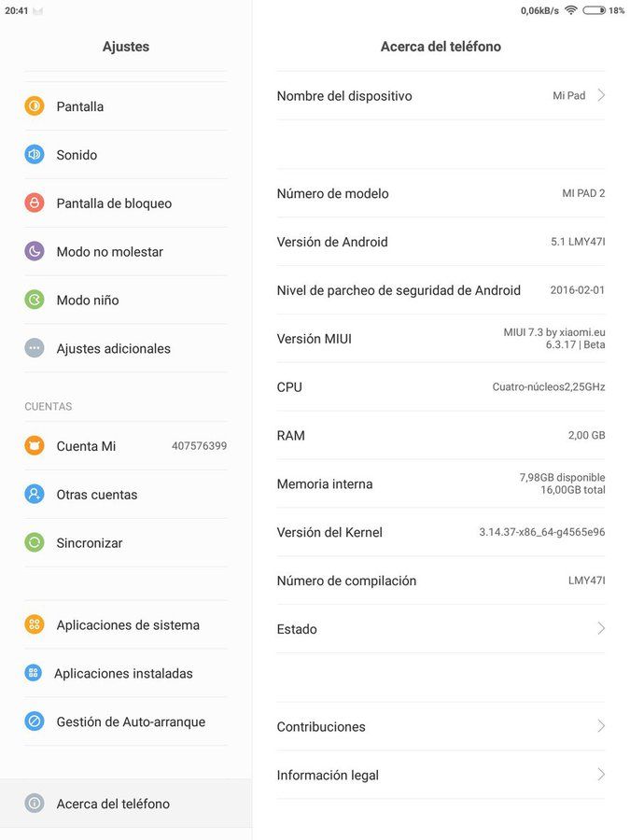This screenshot has height=840, width=630.
Task: Tap the green Modo niño icon
Action: tap(35, 300)
